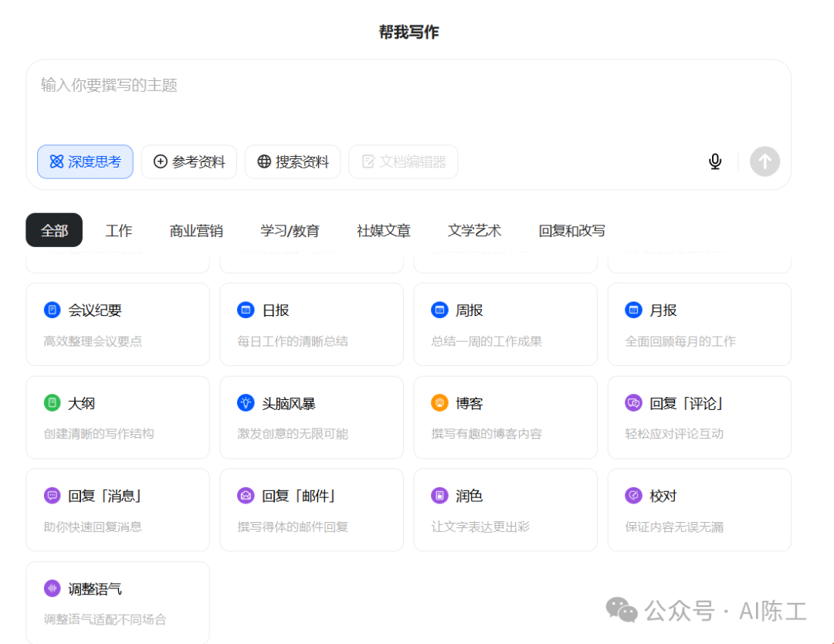This screenshot has width=834, height=644.
Task: Click the 会议纪要 template icon
Action: [x=53, y=310]
